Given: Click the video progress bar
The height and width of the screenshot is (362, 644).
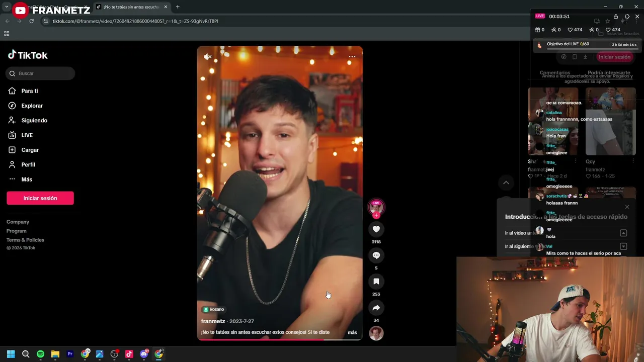Looking at the screenshot, I should pos(280,339).
